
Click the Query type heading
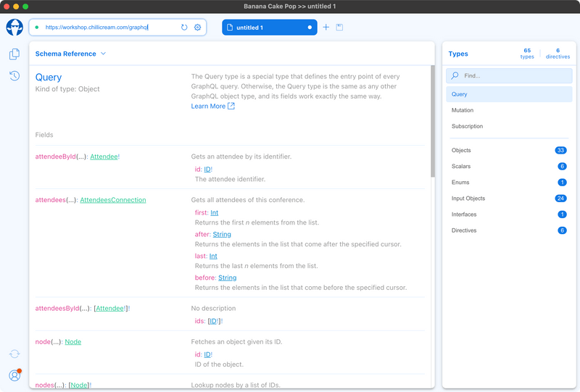[x=49, y=78]
